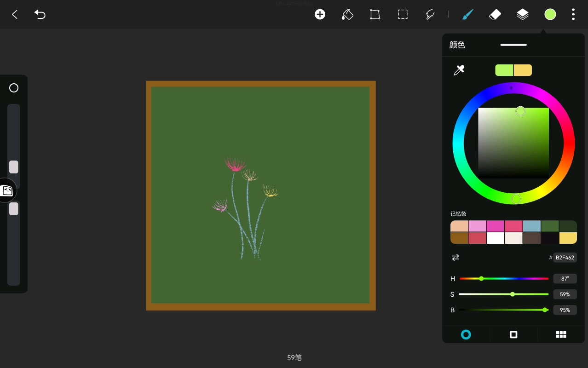Pick the light blue memory color swatch
Viewport: 588px width, 368px height.
[x=532, y=226]
